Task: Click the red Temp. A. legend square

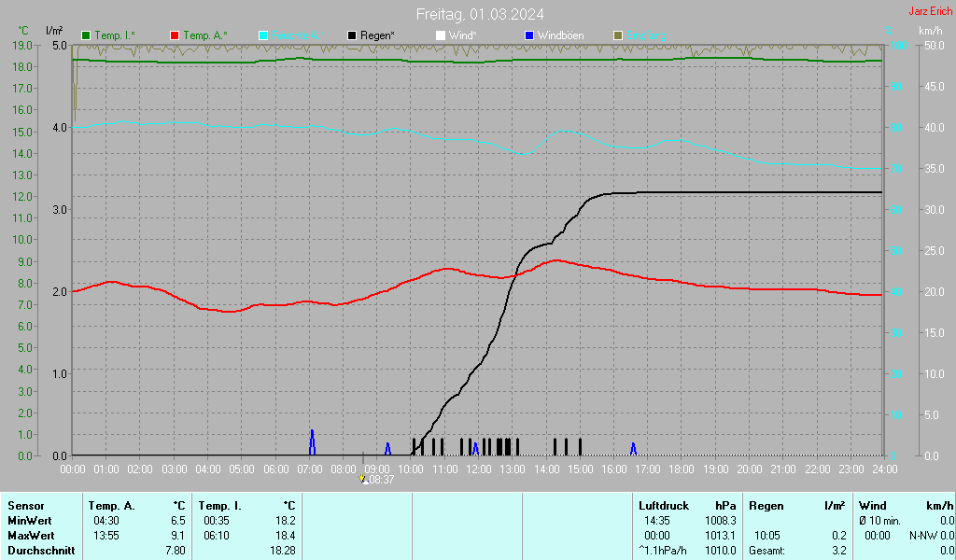Action: click(x=175, y=35)
